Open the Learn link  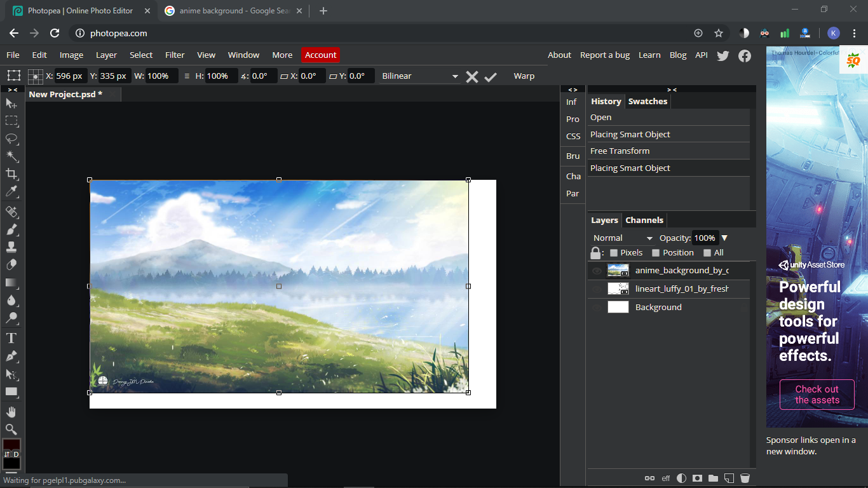(649, 55)
